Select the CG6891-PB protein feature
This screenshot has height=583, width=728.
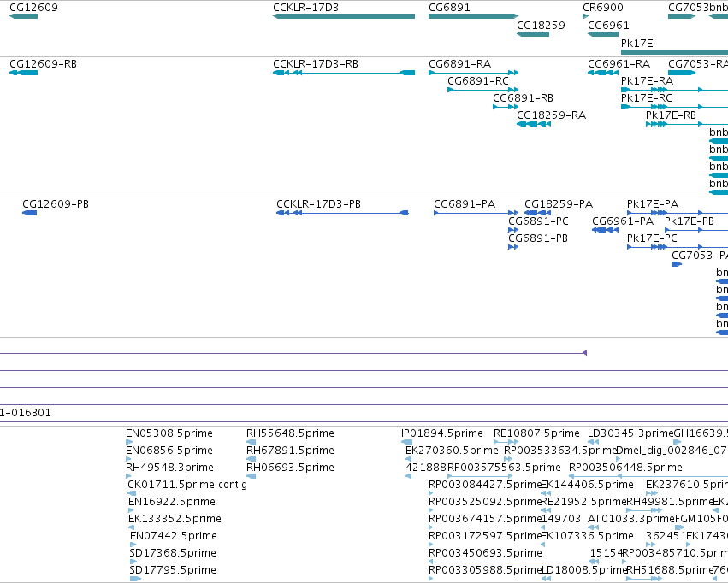click(x=513, y=247)
